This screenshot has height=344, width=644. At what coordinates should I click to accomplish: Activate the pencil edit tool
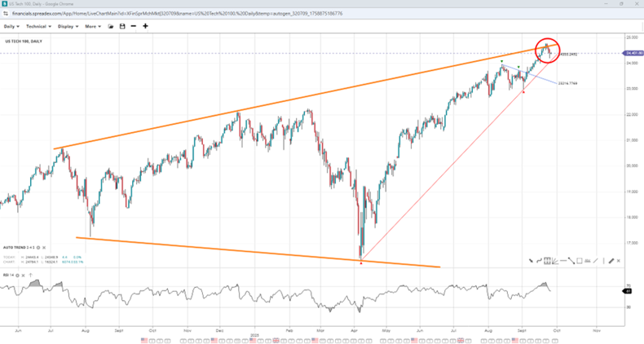coord(611,261)
